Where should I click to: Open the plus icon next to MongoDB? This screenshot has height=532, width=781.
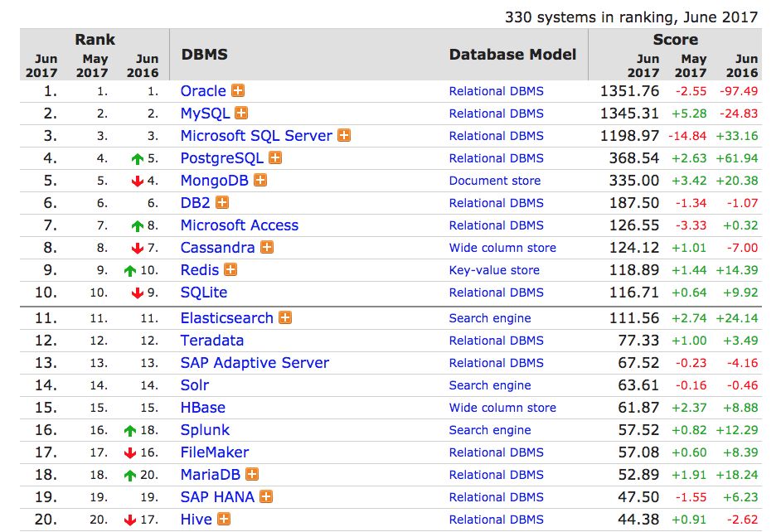coord(260,181)
